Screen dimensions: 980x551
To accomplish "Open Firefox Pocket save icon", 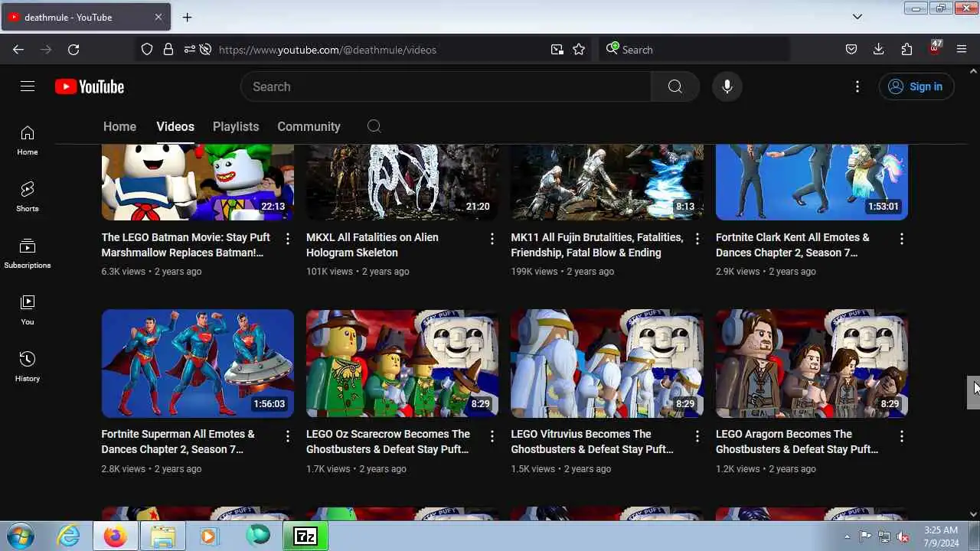I will [x=851, y=49].
